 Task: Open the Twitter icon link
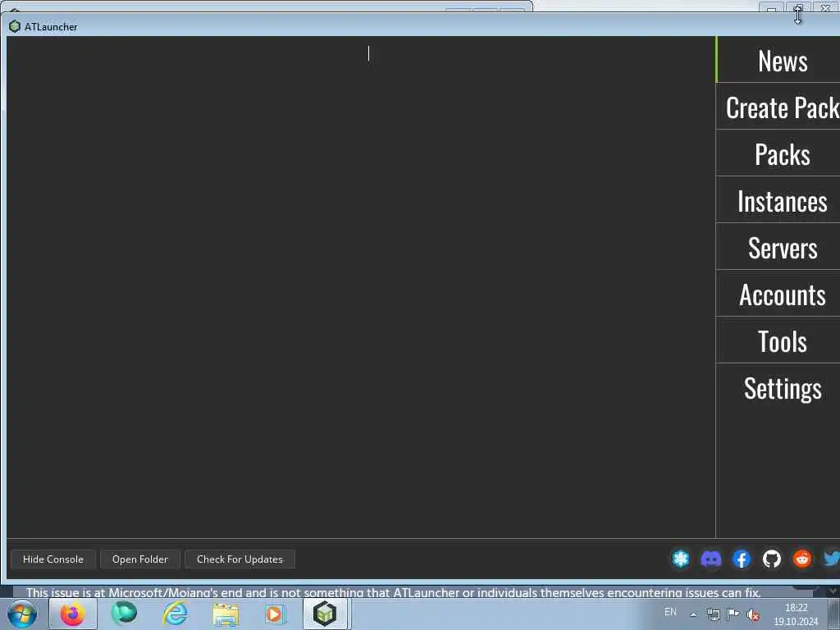coord(832,559)
